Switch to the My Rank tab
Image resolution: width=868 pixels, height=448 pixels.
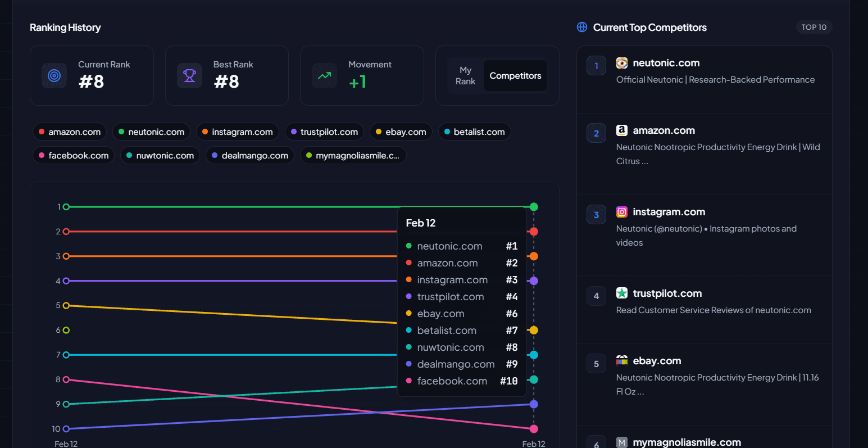coord(465,75)
